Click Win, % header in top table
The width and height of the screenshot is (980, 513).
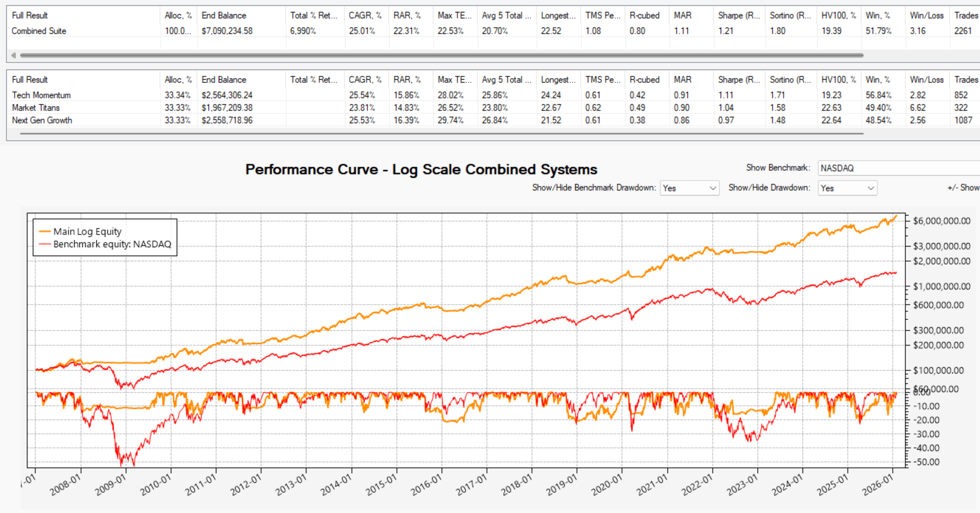tap(878, 15)
